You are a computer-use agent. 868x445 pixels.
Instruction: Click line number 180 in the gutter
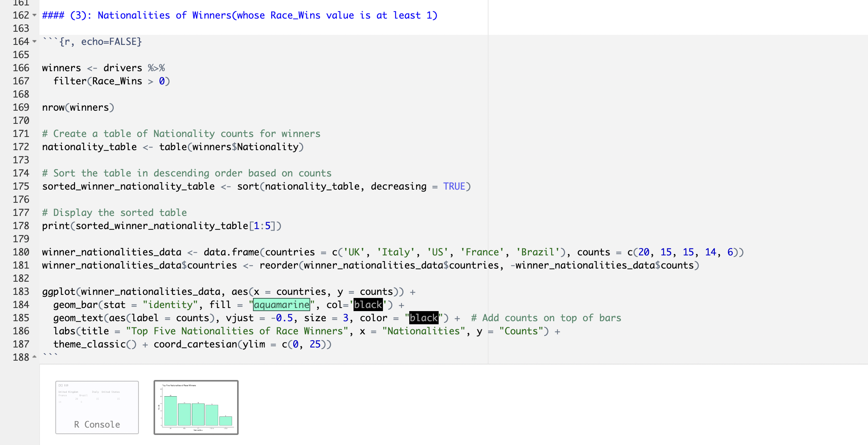[21, 252]
